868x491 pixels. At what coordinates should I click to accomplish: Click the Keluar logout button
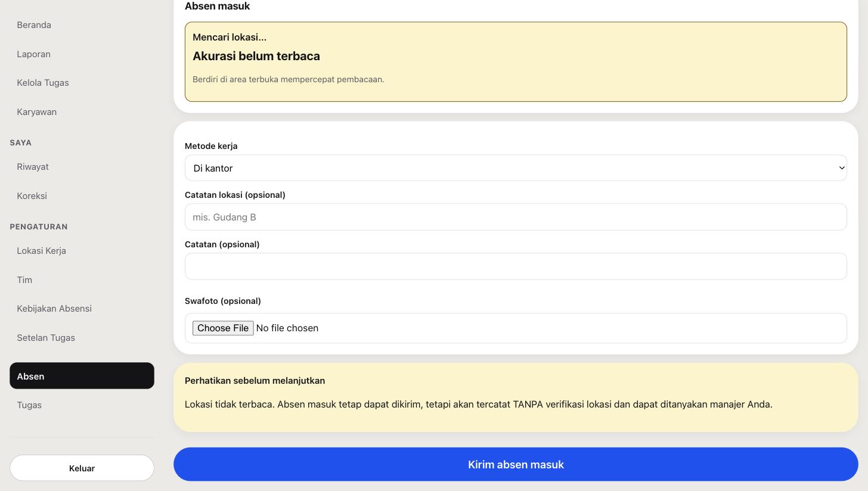pyautogui.click(x=82, y=468)
